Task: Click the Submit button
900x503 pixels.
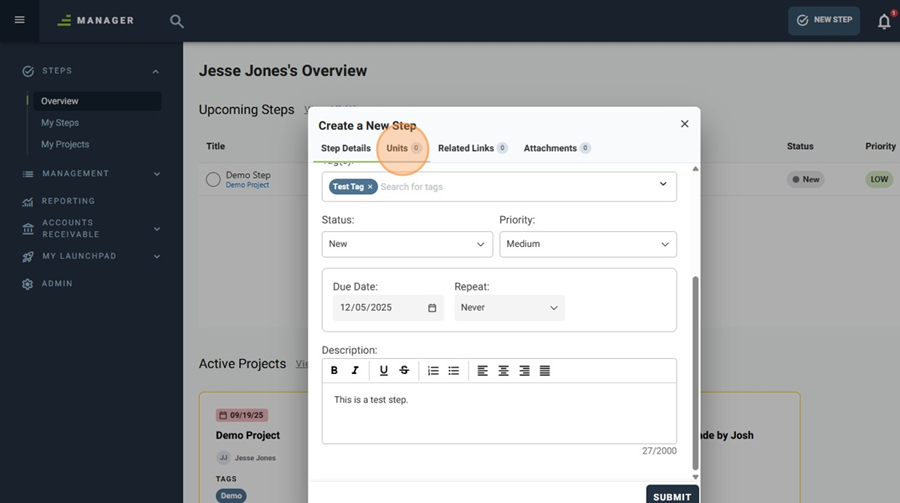Action: (672, 496)
